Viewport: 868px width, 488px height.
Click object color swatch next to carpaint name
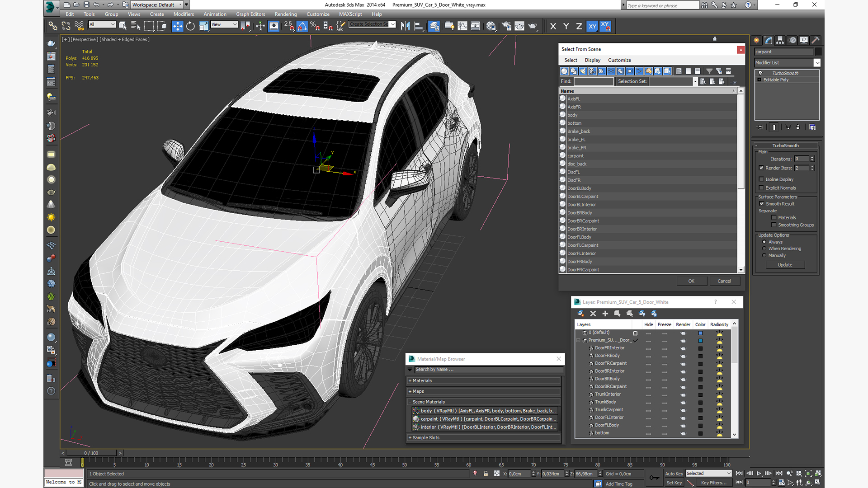[818, 52]
